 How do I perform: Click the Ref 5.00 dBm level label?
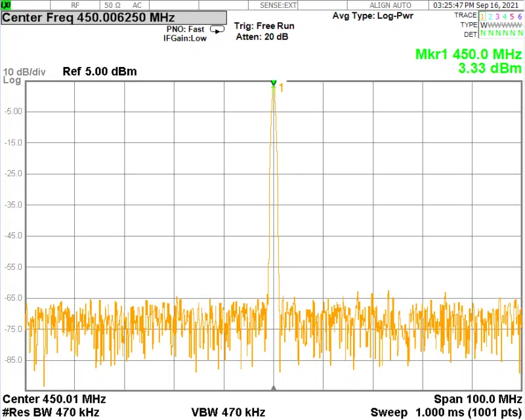click(x=100, y=72)
